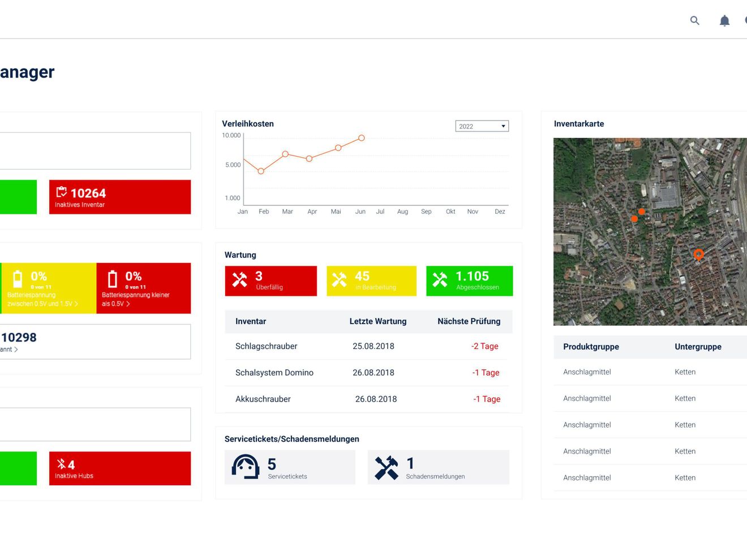Click the Schadensmeldungen hammer icon
Image resolution: width=747 pixels, height=560 pixels.
pyautogui.click(x=387, y=468)
